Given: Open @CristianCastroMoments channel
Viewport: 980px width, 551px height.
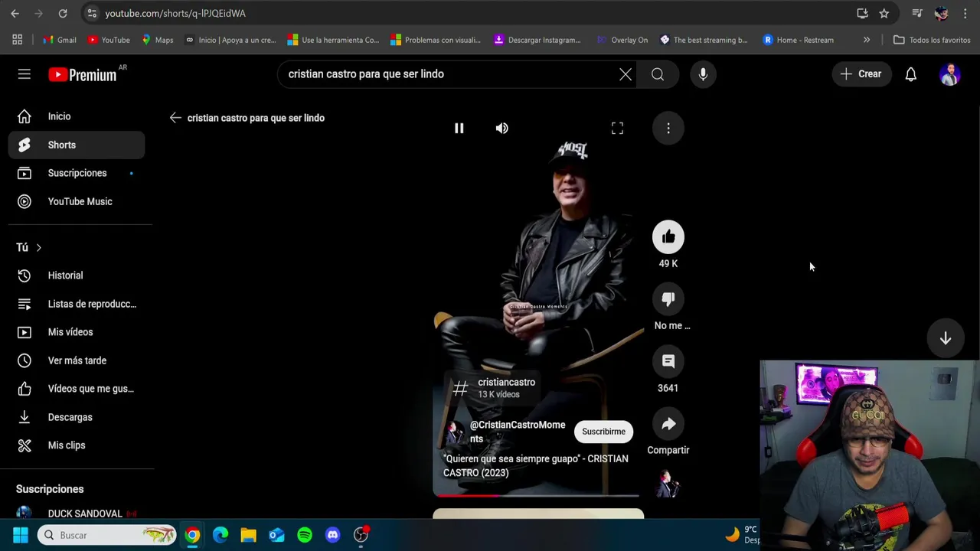Looking at the screenshot, I should (517, 432).
